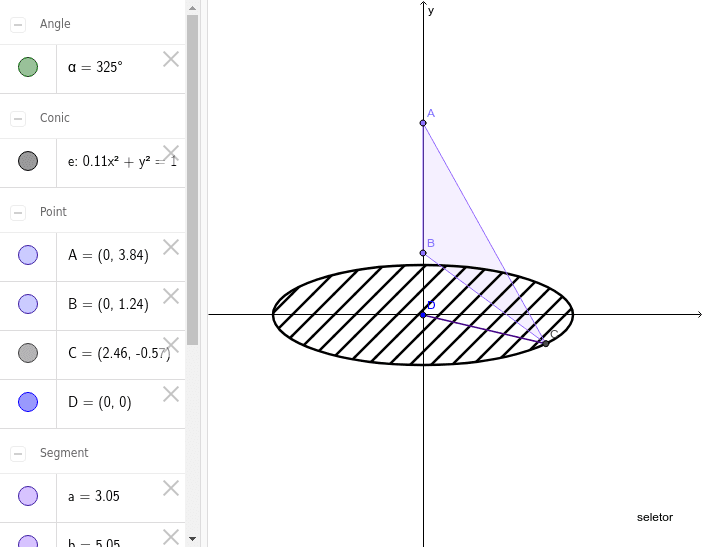Click the scroll-up arrow of algebra panel

click(192, 8)
